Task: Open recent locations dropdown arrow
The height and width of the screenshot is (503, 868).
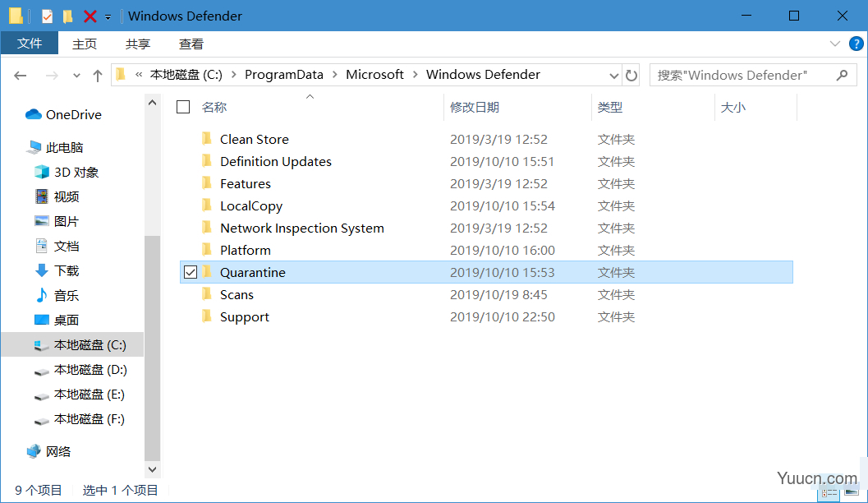Action: point(76,76)
